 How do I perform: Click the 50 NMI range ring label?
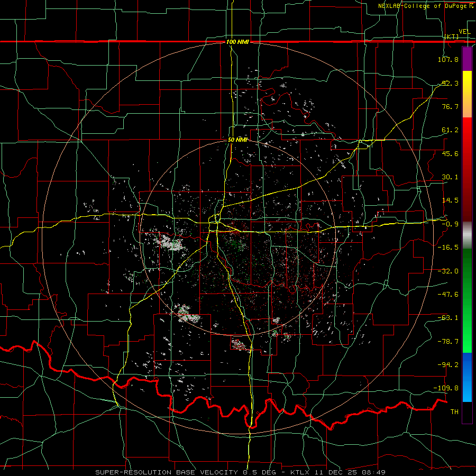click(x=237, y=140)
